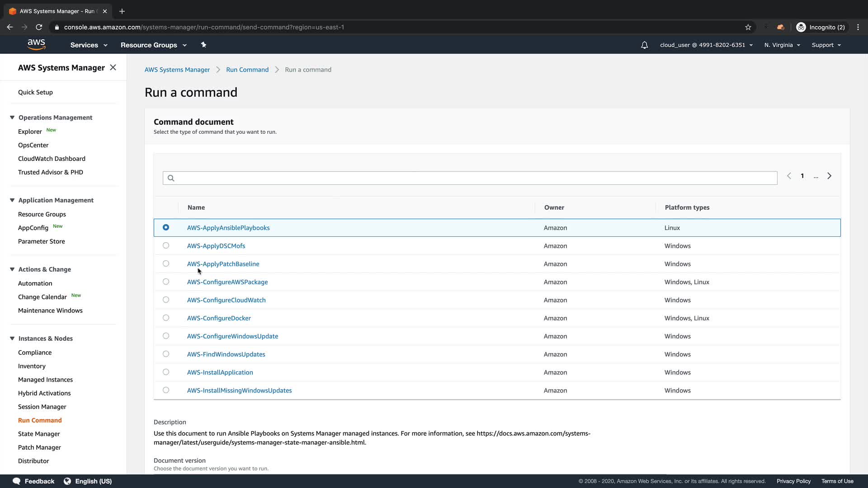Bookmark page with the star icon
The width and height of the screenshot is (868, 488).
point(748,27)
